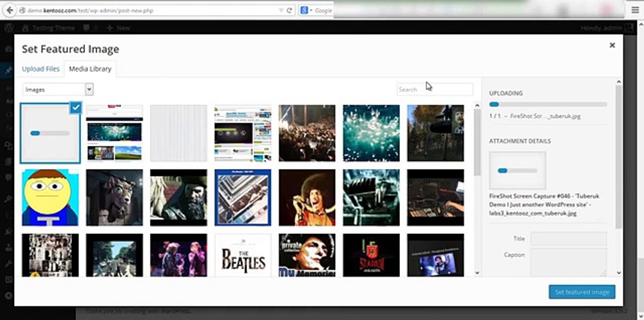This screenshot has width=644, height=320.
Task: Choose the concert crowd photo thumbnail
Action: 307,133
